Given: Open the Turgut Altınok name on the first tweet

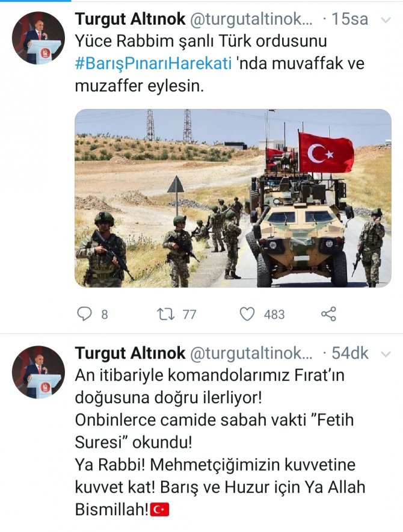Looking at the screenshot, I should click(x=131, y=19).
